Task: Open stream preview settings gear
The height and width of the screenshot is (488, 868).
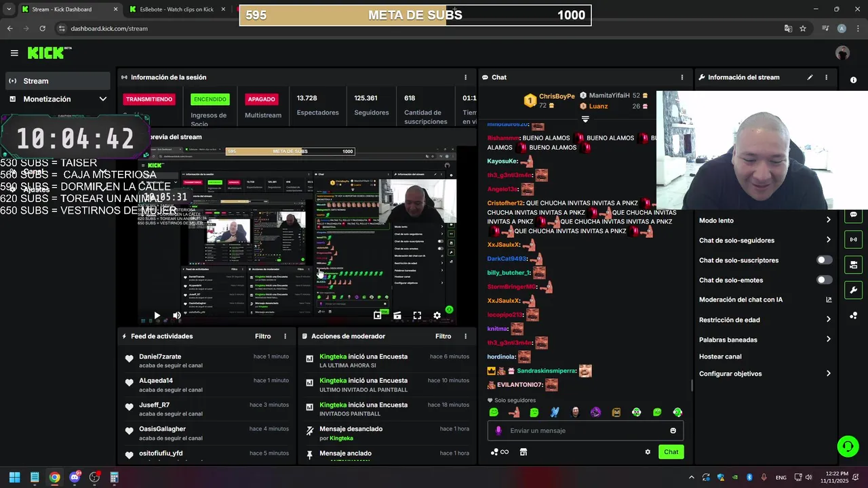Action: click(x=437, y=315)
